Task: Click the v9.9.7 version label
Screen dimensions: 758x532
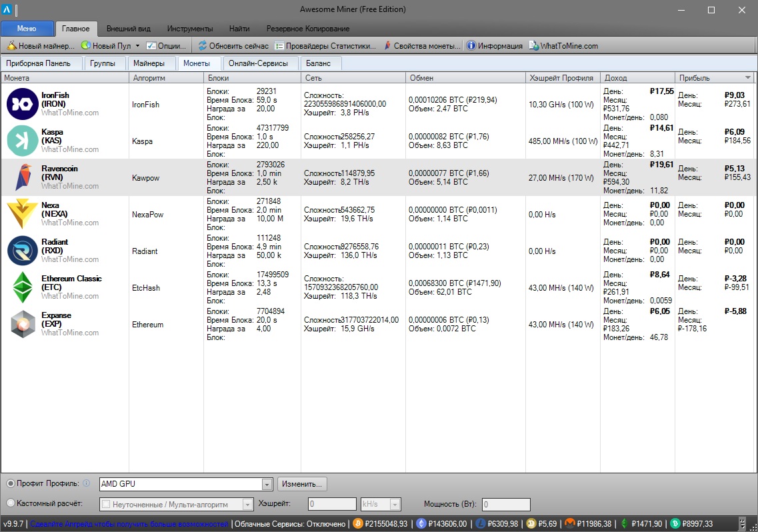Action: click(x=14, y=524)
